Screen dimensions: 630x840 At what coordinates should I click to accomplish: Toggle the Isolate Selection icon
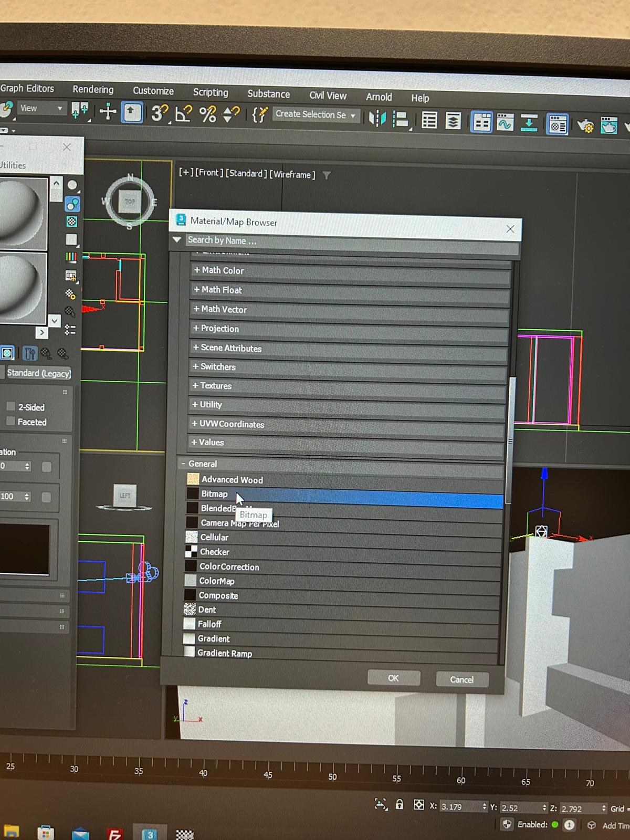point(381,804)
